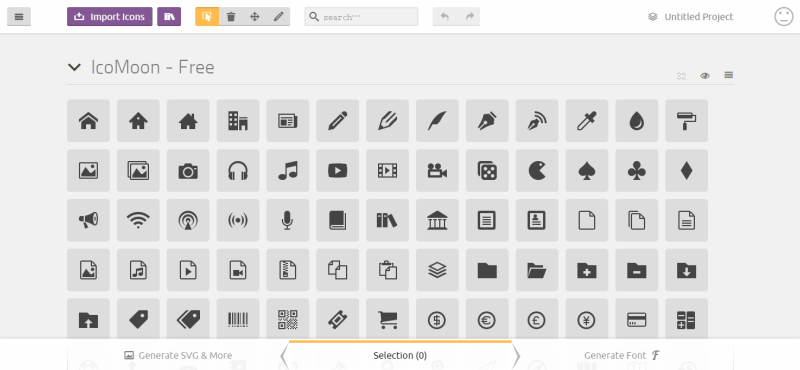Click the Import Icons button
The height and width of the screenshot is (370, 800).
pyautogui.click(x=110, y=17)
